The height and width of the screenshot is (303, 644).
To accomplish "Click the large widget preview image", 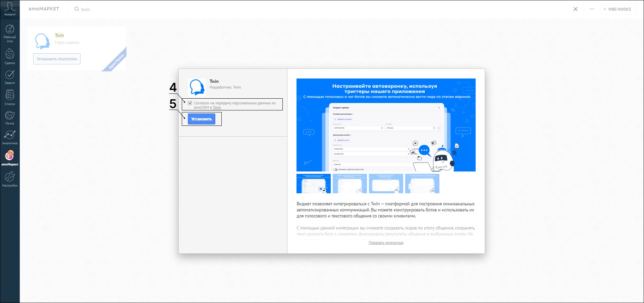I will click(x=386, y=125).
